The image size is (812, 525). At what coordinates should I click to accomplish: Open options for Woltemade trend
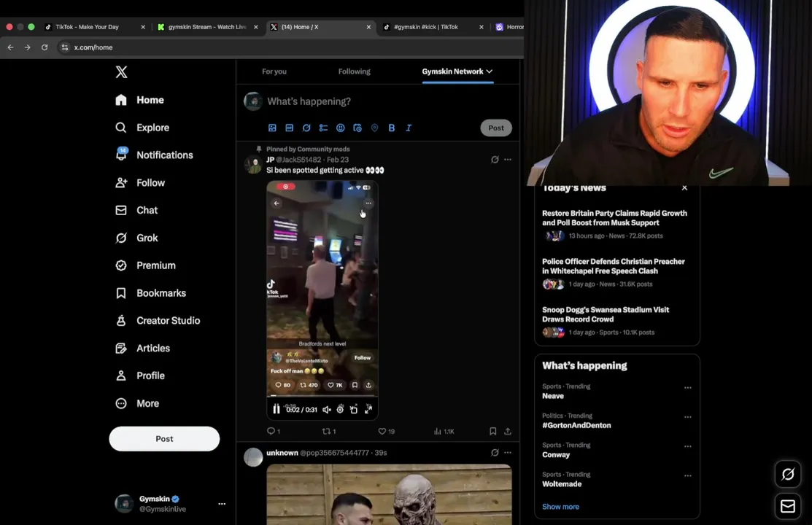688,475
